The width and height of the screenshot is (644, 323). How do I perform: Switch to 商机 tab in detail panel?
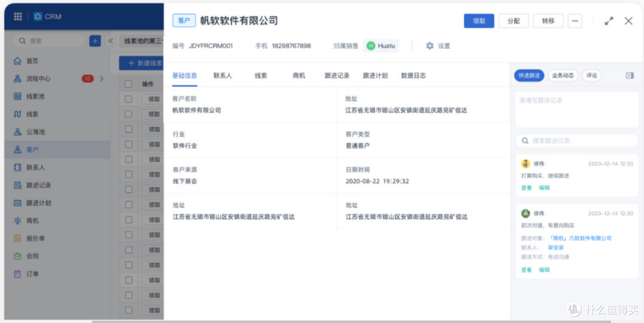pyautogui.click(x=299, y=76)
